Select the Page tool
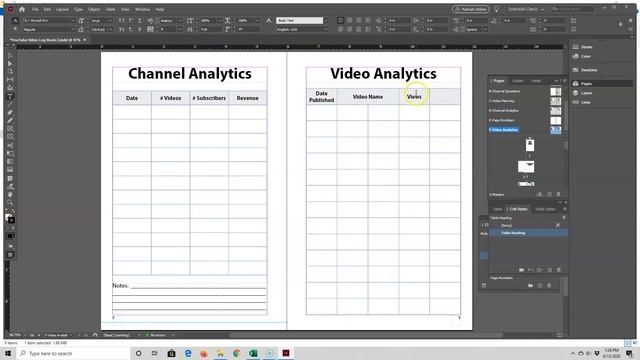 [x=10, y=72]
